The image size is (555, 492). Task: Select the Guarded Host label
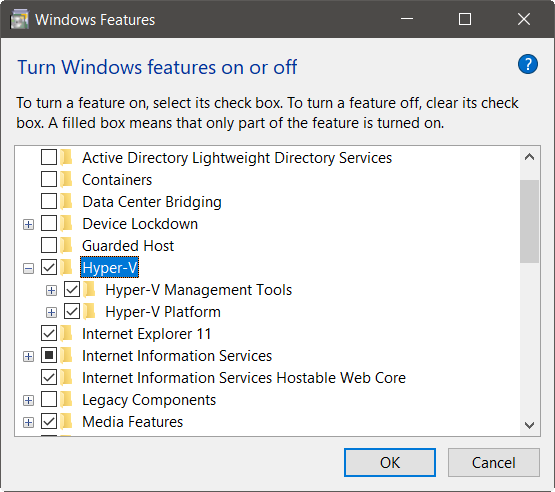click(x=128, y=246)
